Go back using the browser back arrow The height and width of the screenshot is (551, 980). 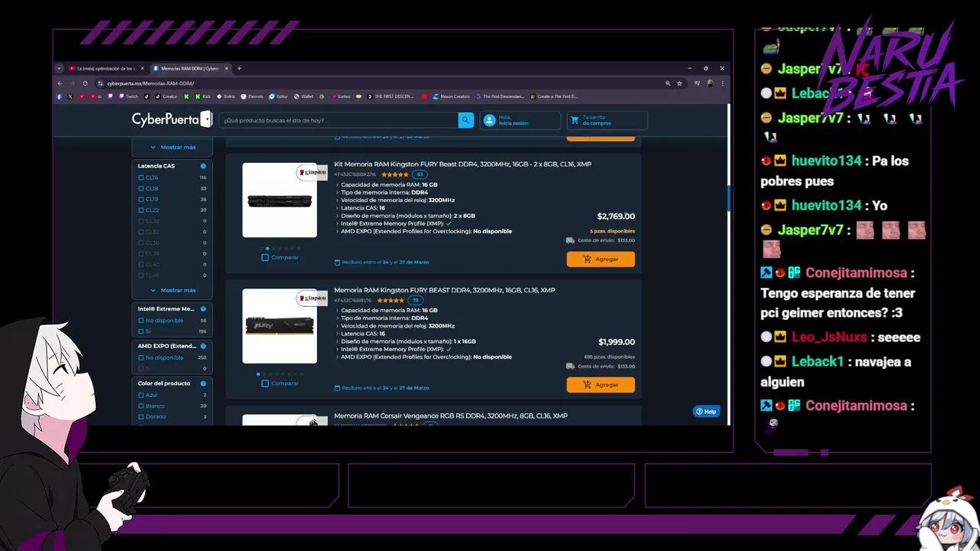coord(60,83)
